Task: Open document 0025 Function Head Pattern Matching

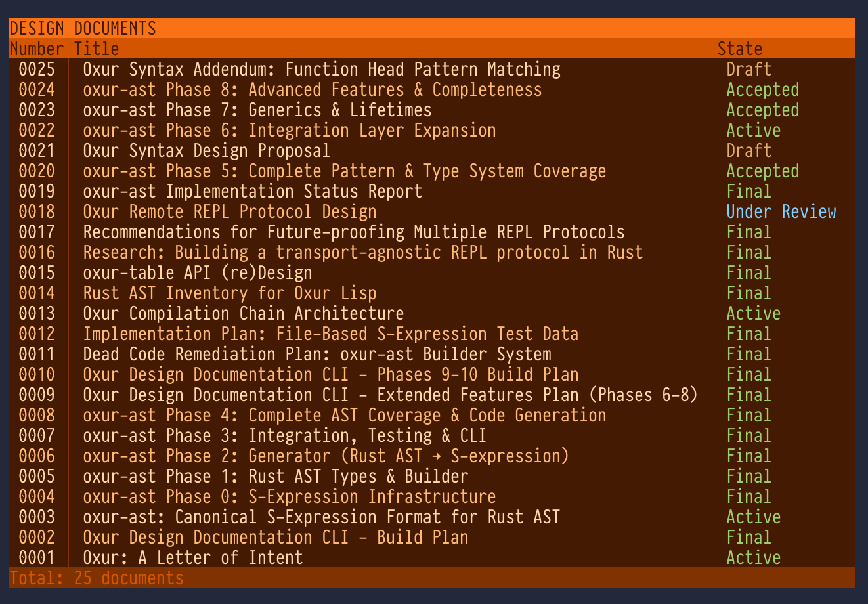Action: tap(322, 69)
